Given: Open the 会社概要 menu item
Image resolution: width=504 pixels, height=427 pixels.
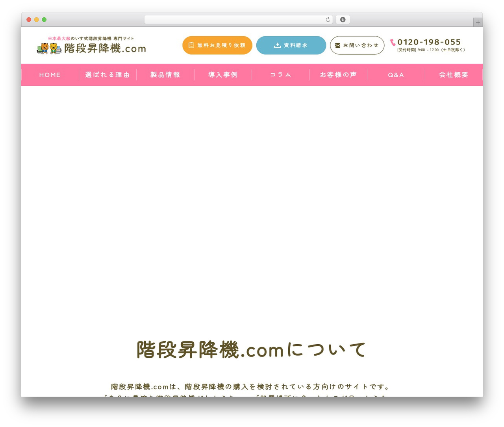Looking at the screenshot, I should tap(454, 75).
